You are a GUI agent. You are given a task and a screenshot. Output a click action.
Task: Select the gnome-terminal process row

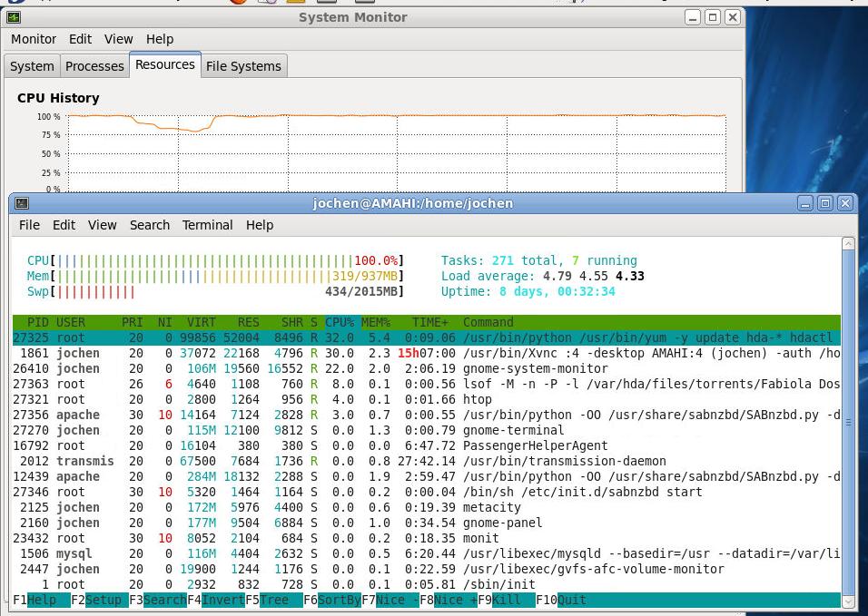pyautogui.click(x=426, y=430)
